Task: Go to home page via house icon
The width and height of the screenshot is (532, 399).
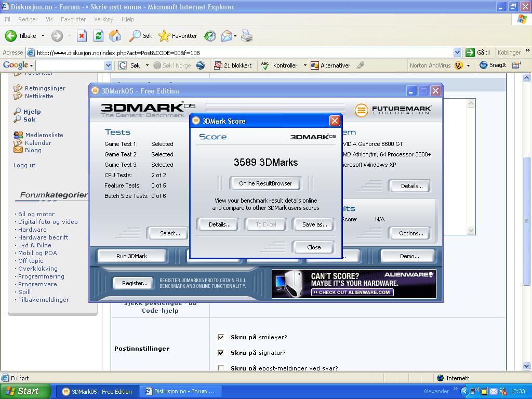Action: (x=115, y=36)
